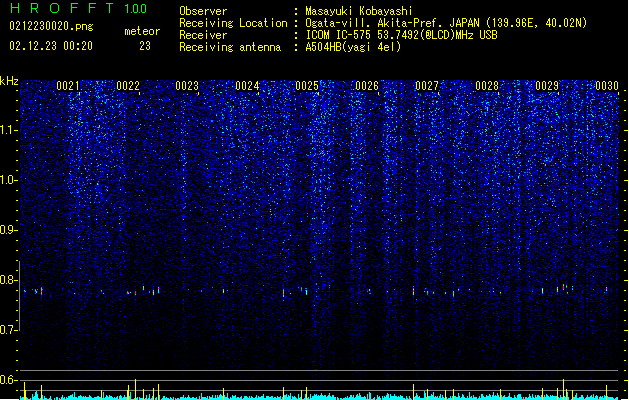Click the 0.7 kHz axis label
This screenshot has width=629, height=400.
pos(9,330)
